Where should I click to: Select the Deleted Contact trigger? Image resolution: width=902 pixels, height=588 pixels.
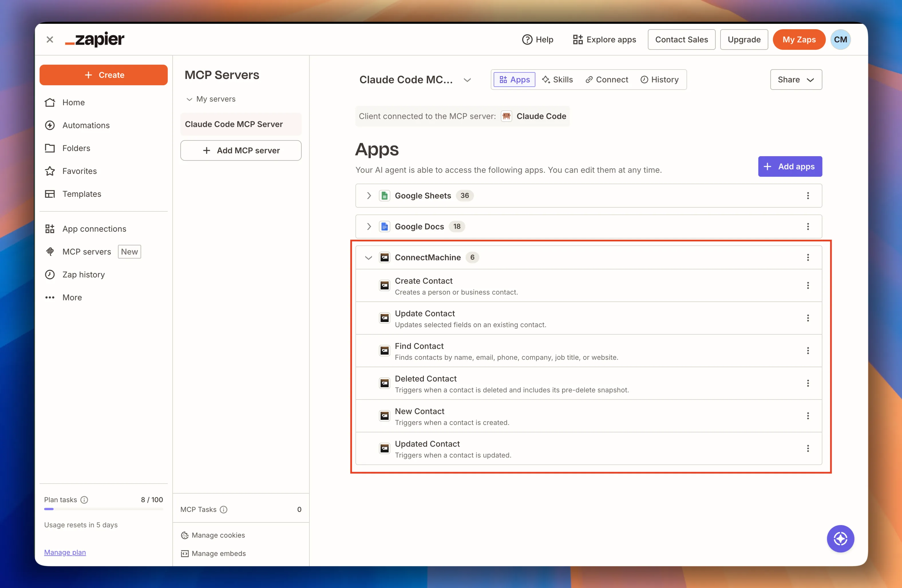pyautogui.click(x=589, y=384)
